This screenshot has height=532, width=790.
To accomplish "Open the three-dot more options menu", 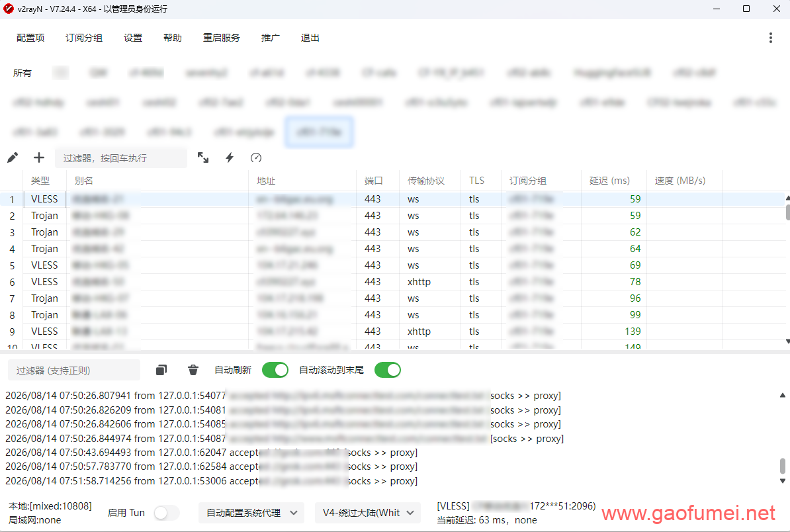I will click(770, 38).
